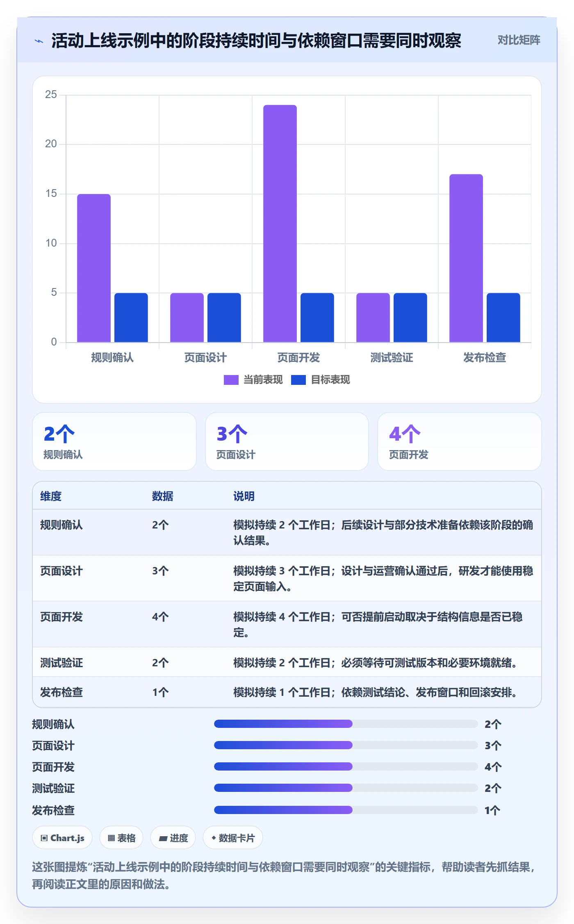Click the purple 发布检查 chart bar
574x924 pixels.
click(466, 258)
